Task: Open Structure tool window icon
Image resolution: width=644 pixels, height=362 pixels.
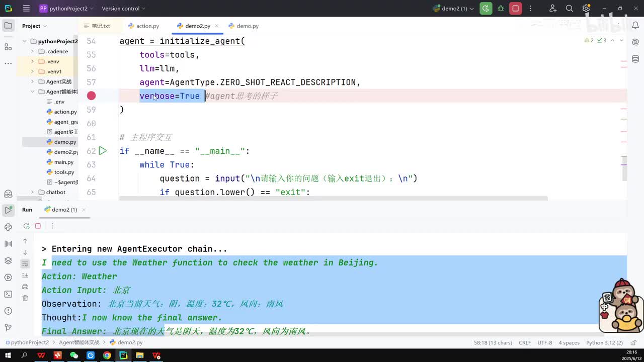Action: 8,47
